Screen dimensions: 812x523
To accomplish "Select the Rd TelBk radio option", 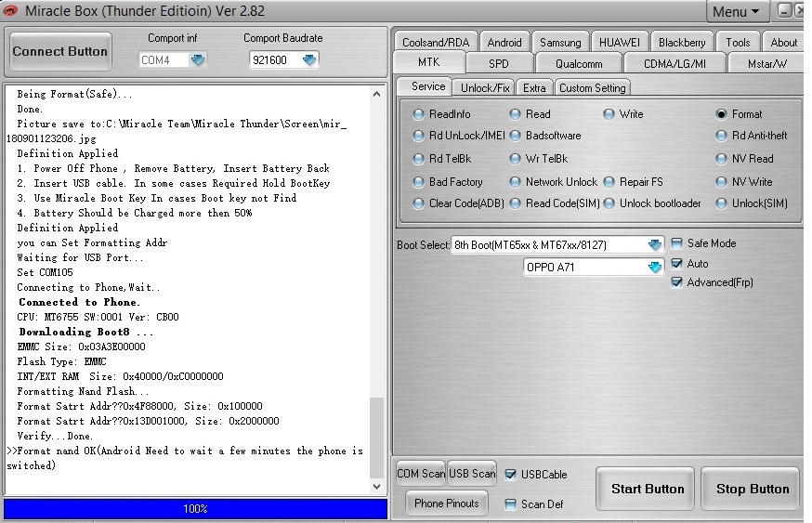I will (x=418, y=159).
